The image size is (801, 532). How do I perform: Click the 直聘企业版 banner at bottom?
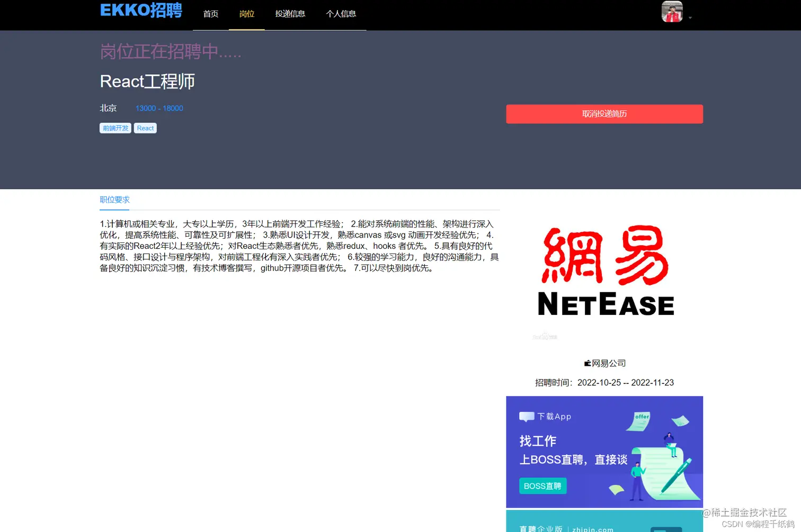(604, 521)
